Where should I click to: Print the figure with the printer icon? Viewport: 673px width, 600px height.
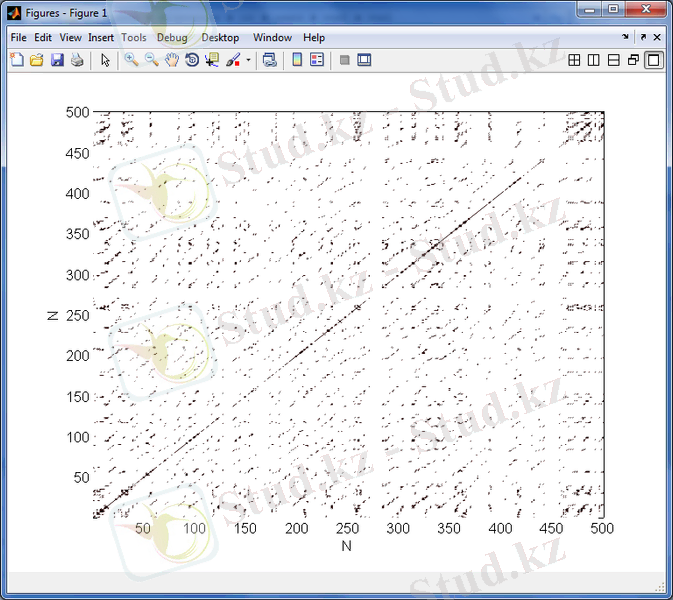(x=77, y=60)
